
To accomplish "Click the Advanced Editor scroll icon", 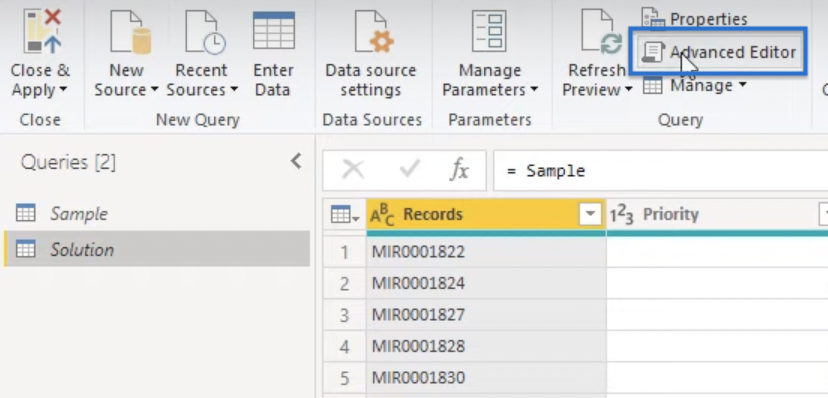I will 653,52.
